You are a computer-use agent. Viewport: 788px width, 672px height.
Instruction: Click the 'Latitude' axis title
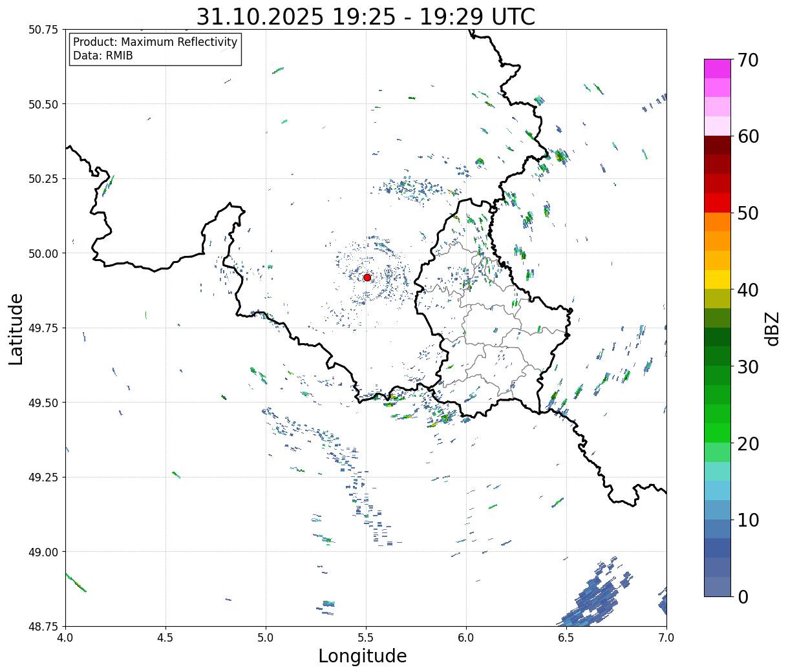point(16,328)
